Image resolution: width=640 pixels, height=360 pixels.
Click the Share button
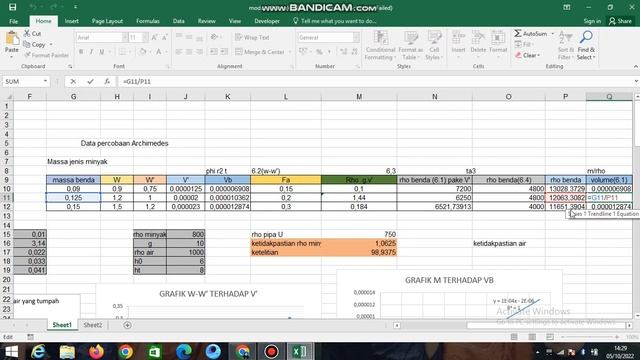tap(620, 21)
